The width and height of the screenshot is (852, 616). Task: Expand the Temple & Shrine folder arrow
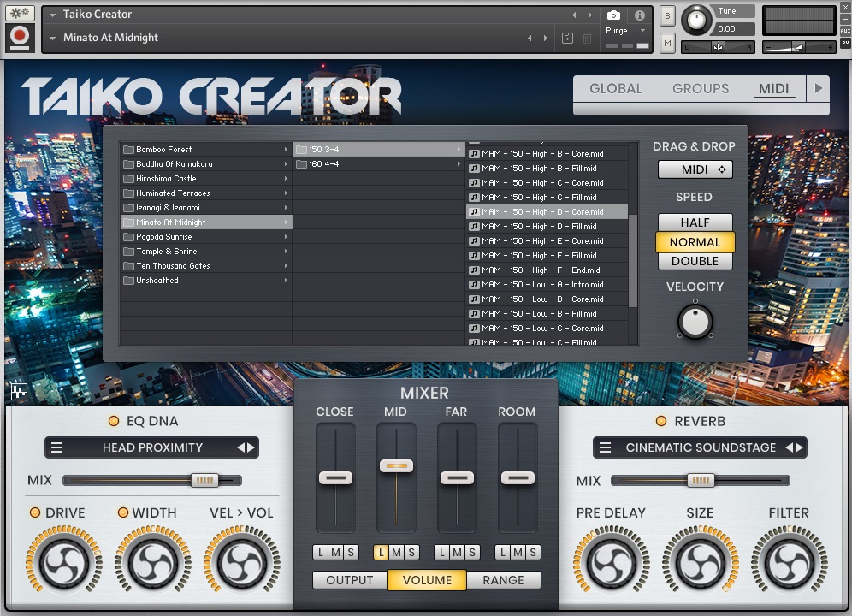[x=286, y=252]
